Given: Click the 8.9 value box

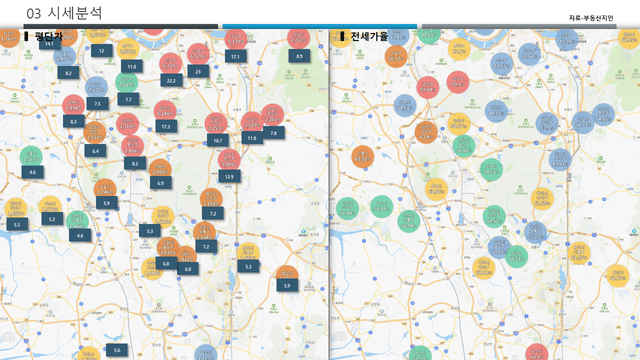Looking at the screenshot, I should point(299,56).
